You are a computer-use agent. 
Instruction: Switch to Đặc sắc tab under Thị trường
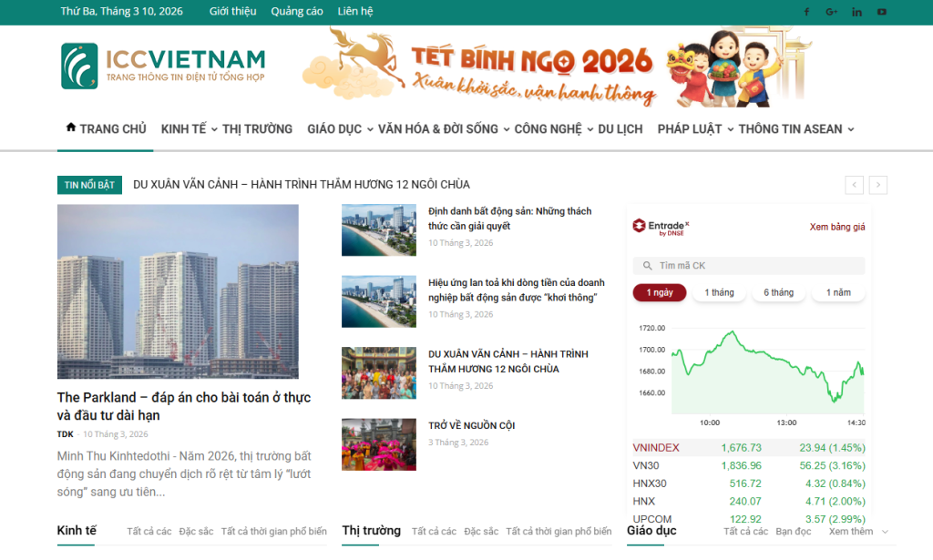click(480, 530)
